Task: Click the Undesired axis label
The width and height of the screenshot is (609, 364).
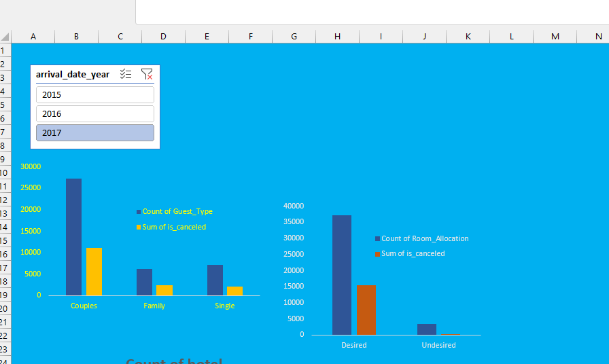Action: click(439, 345)
